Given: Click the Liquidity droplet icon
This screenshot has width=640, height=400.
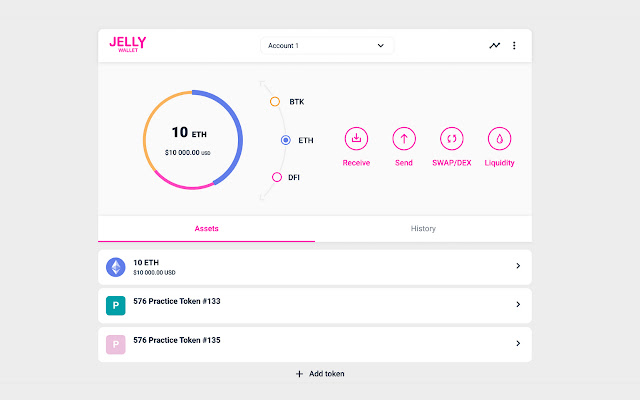Looking at the screenshot, I should (x=500, y=138).
